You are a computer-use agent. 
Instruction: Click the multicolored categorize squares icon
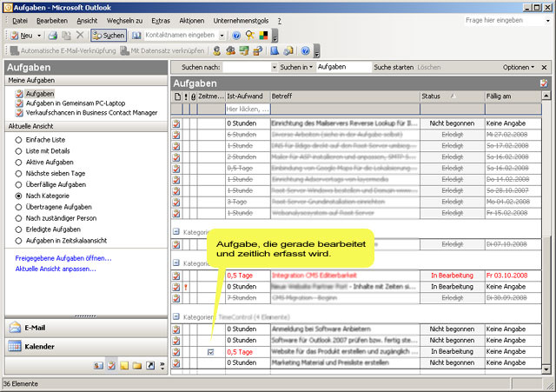click(264, 36)
